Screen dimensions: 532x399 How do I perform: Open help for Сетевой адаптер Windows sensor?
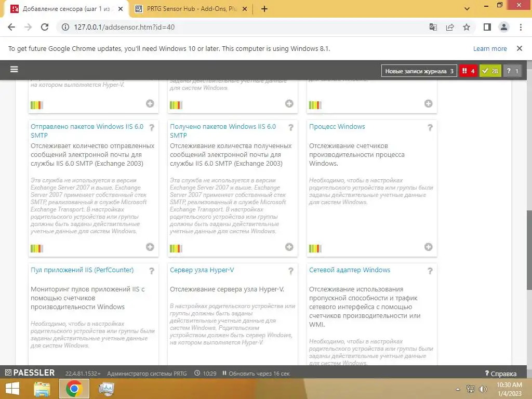click(x=430, y=271)
